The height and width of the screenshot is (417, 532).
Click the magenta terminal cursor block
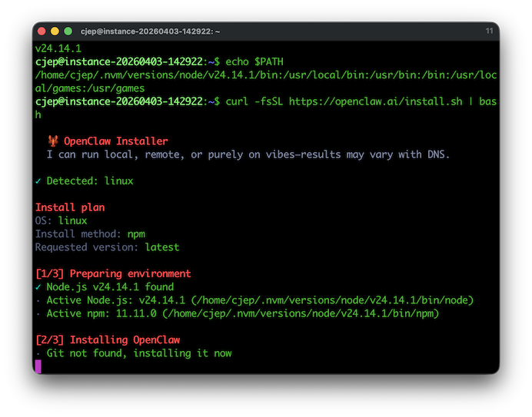point(38,366)
